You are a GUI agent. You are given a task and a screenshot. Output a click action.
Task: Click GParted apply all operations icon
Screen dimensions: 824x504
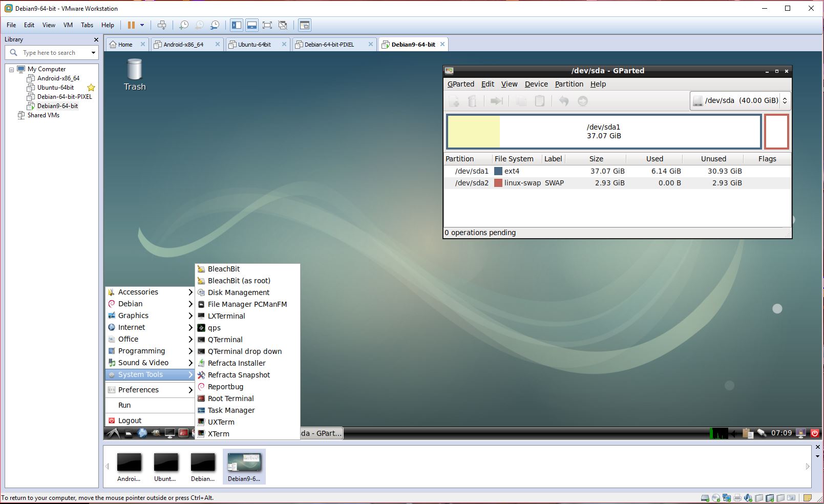point(583,101)
